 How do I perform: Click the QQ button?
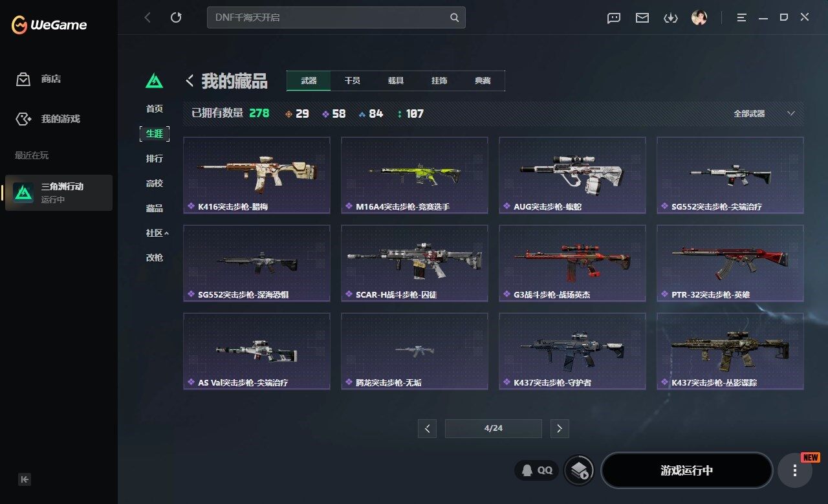pyautogui.click(x=537, y=470)
